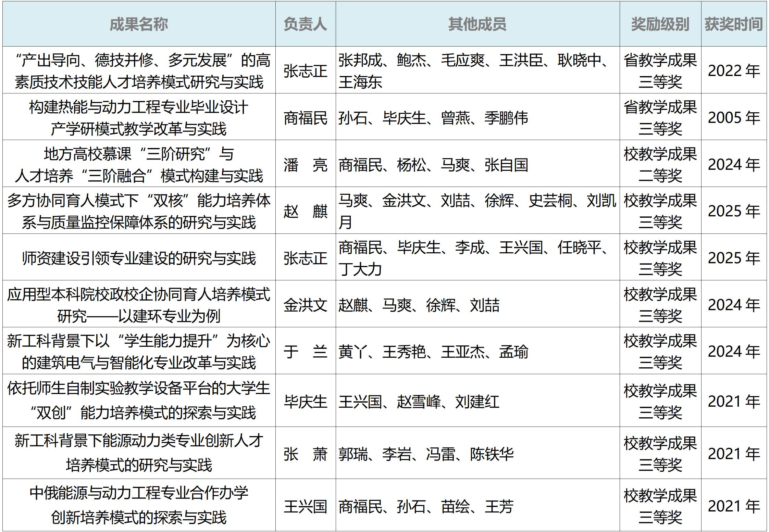The height and width of the screenshot is (532, 769).
Task: Select the title on 建筑电气与智能化专业改革
Action: point(139,352)
